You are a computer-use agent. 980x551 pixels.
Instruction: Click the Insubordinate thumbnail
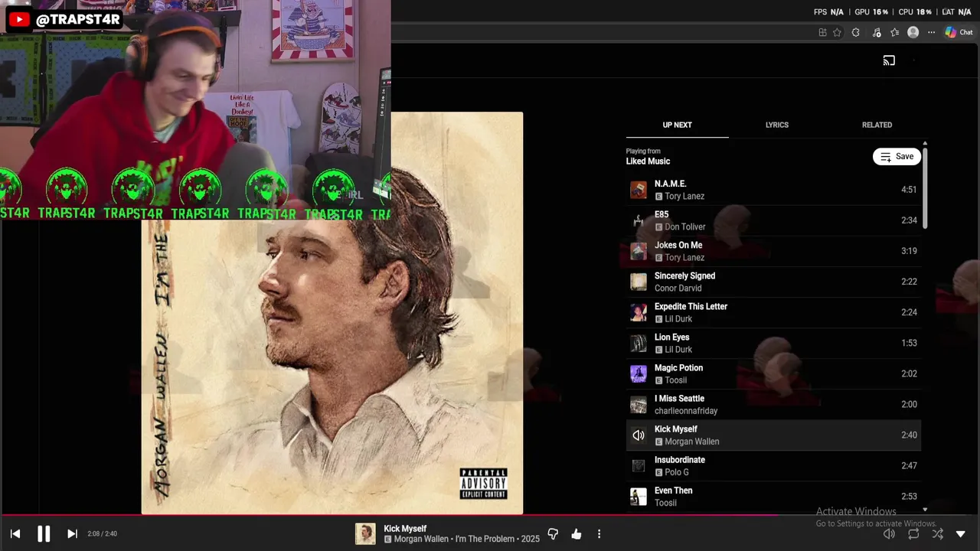(x=639, y=465)
